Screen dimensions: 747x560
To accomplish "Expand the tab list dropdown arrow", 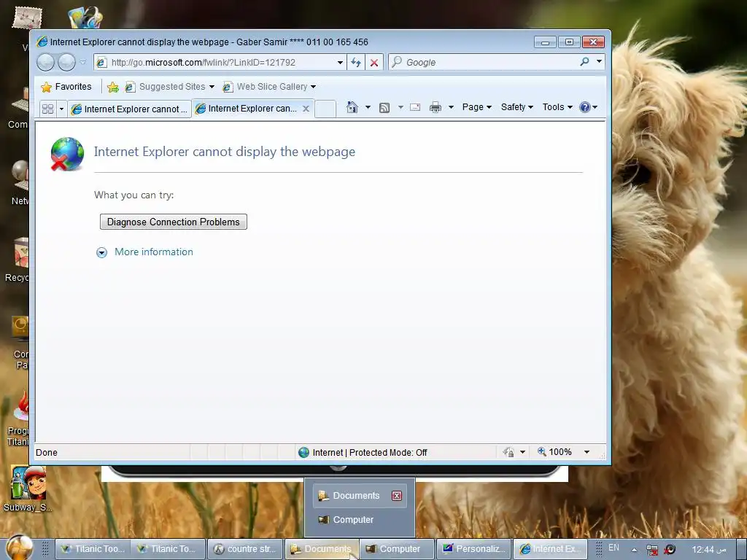I will (61, 109).
